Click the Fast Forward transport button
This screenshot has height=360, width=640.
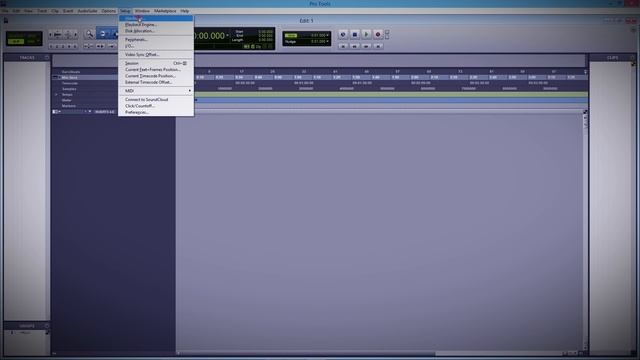366,47
